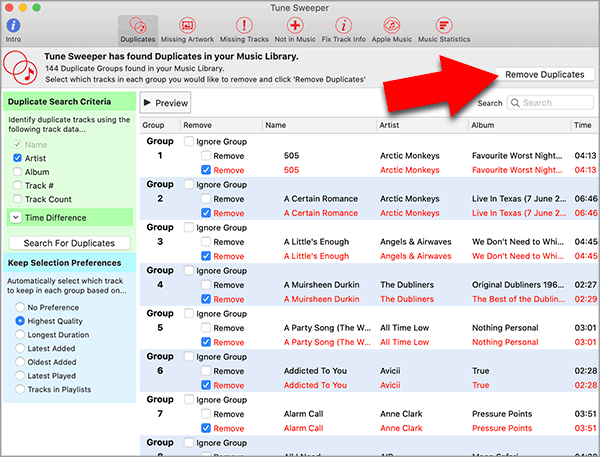Click the disabled Name criteria checkbox

click(17, 144)
